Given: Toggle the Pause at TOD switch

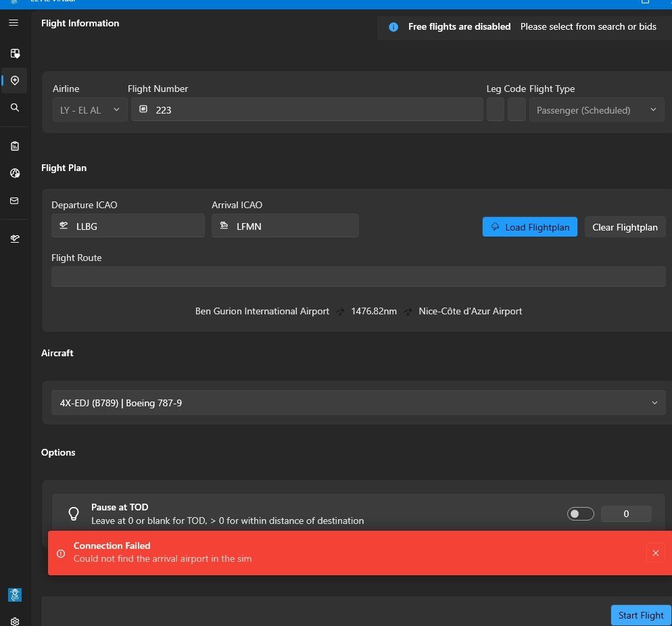Looking at the screenshot, I should click(580, 514).
